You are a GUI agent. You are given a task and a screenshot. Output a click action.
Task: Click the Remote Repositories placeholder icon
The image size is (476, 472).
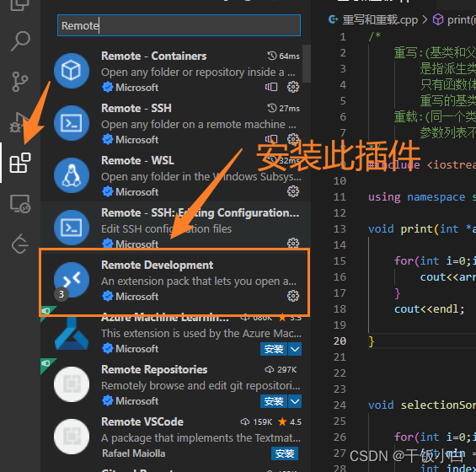pyautogui.click(x=72, y=384)
